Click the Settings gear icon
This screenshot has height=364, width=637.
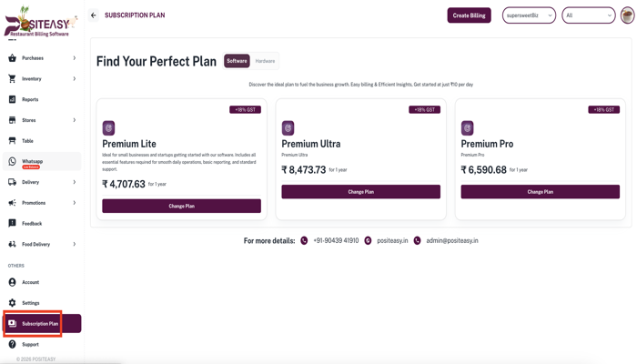coord(13,303)
